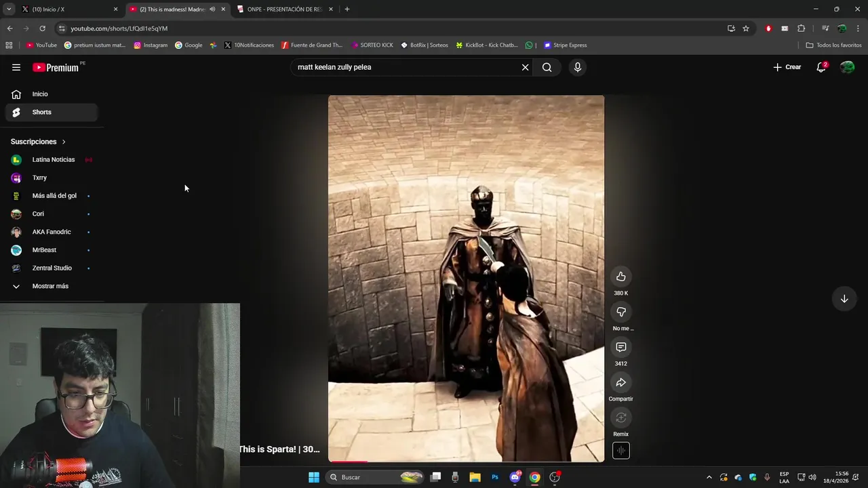Mute the tab audio on YouTube tab

click(x=212, y=9)
